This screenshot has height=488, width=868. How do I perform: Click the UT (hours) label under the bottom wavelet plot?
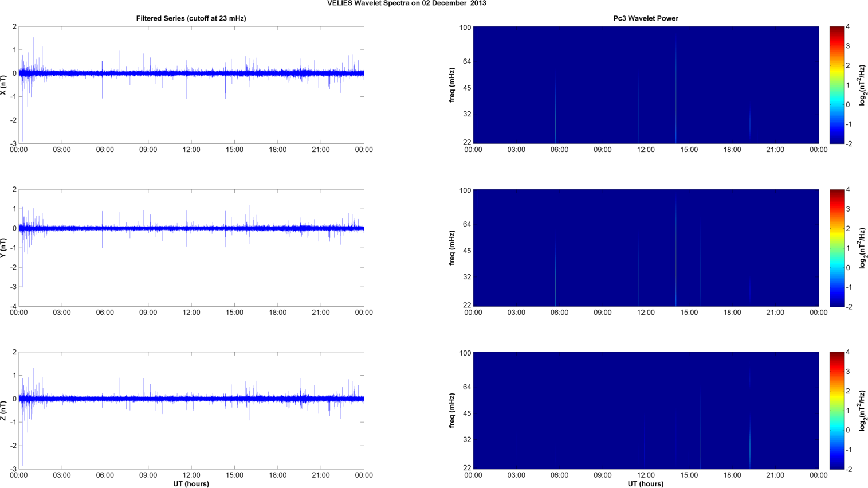coord(646,484)
